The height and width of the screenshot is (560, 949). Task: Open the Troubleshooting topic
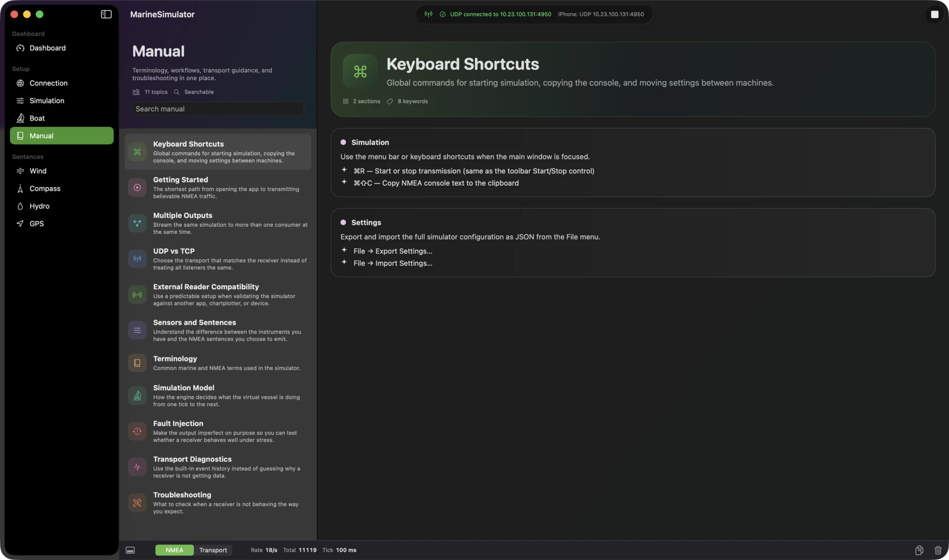[x=218, y=503]
